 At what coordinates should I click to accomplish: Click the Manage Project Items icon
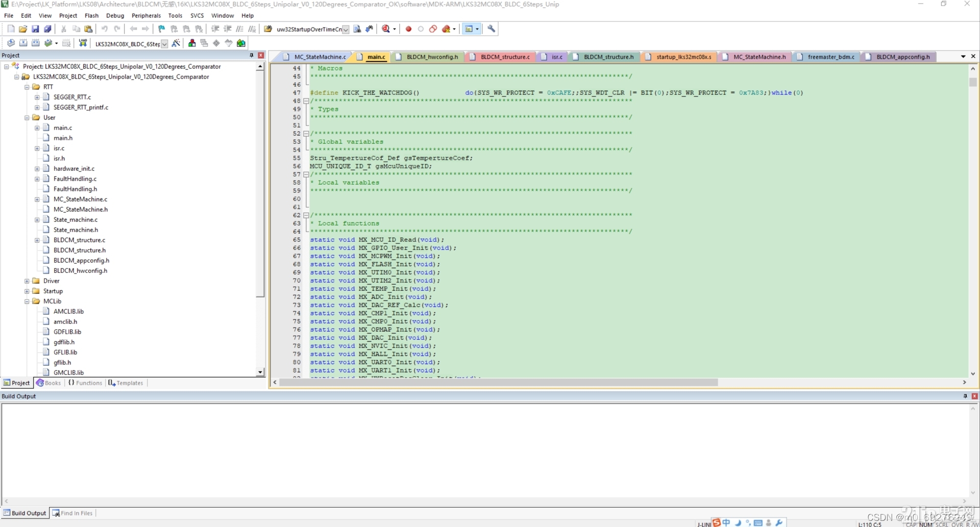tap(192, 43)
